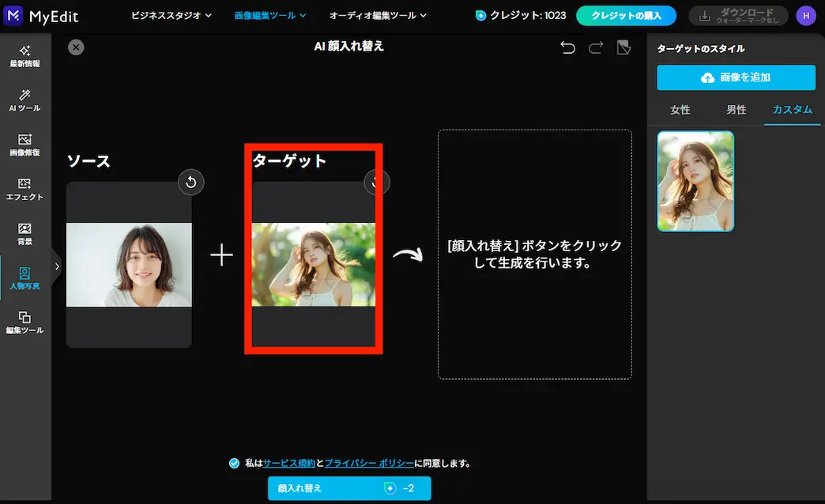The height and width of the screenshot is (504, 825).
Task: Open the 画像編集ツール dropdown
Action: 269,15
